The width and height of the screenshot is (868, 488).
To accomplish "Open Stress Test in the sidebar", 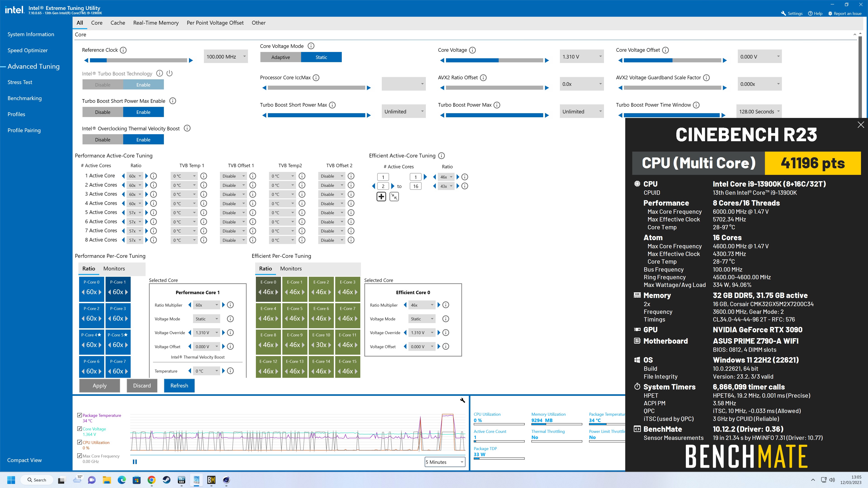I will 20,82.
